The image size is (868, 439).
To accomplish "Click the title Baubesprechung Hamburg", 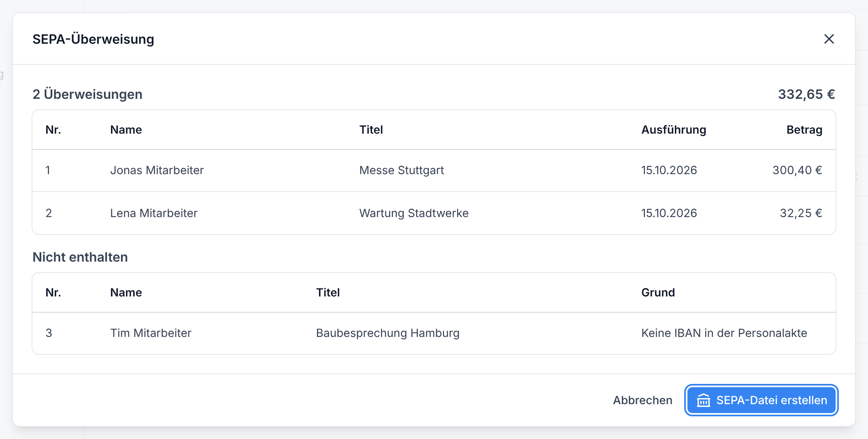I will tap(387, 333).
